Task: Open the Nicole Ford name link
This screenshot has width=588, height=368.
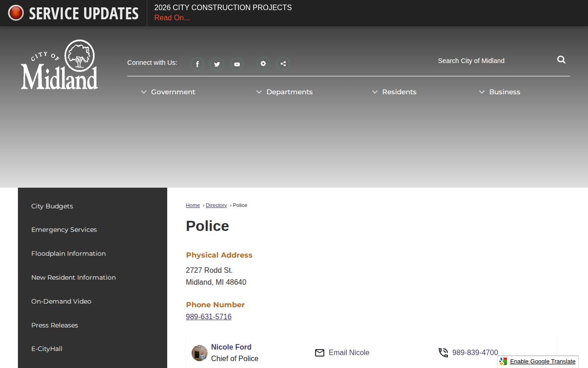Action: (231, 347)
